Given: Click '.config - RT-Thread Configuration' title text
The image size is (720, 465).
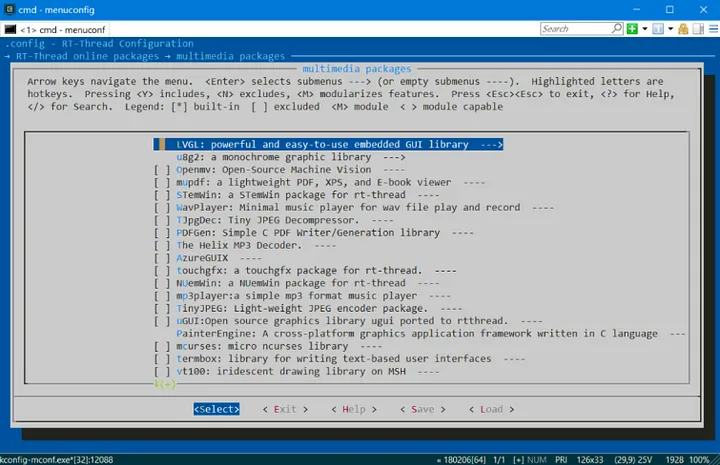Looking at the screenshot, I should tap(99, 44).
